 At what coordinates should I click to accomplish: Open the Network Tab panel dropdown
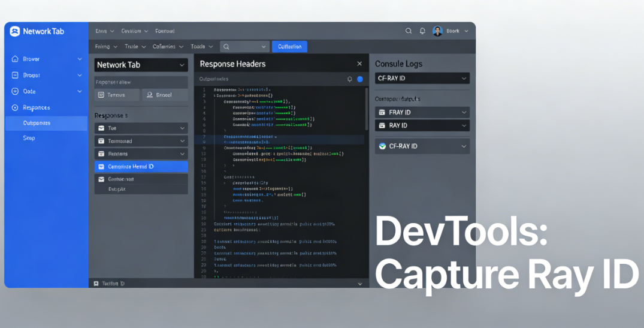point(182,65)
